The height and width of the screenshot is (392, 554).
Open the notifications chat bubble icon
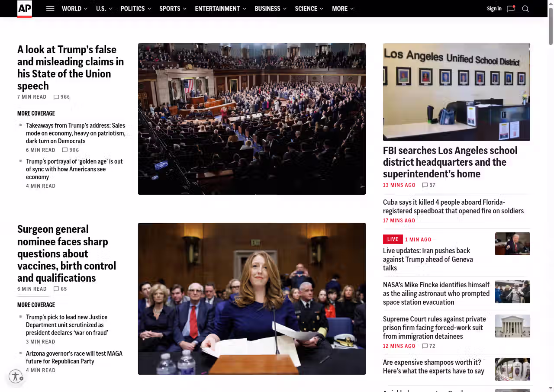click(511, 9)
